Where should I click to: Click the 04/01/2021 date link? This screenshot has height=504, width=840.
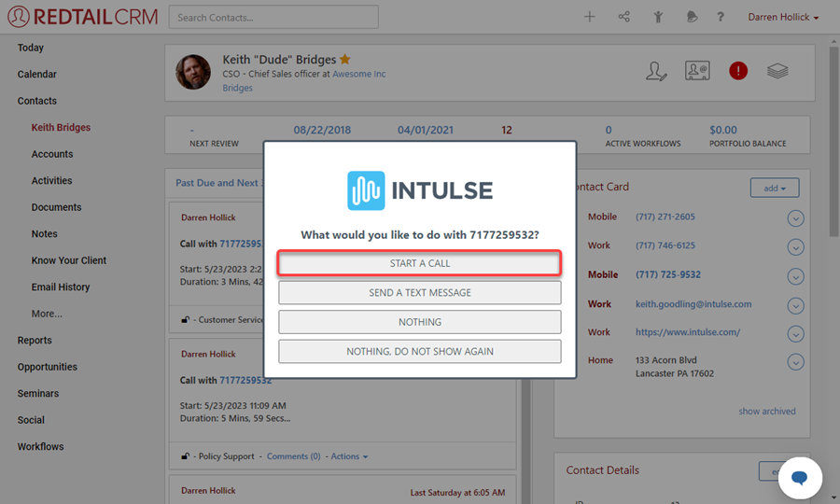[426, 130]
